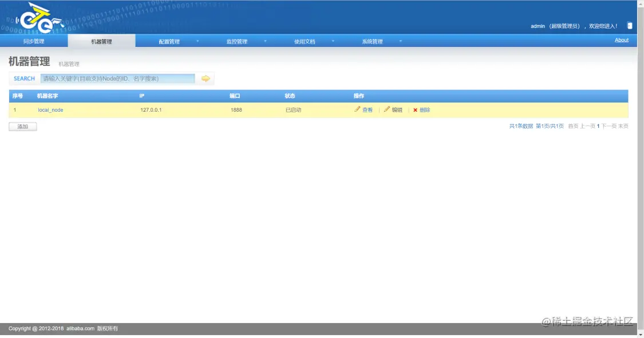This screenshot has height=338, width=644.
Task: Click status cell 已启动
Action: [x=293, y=110]
